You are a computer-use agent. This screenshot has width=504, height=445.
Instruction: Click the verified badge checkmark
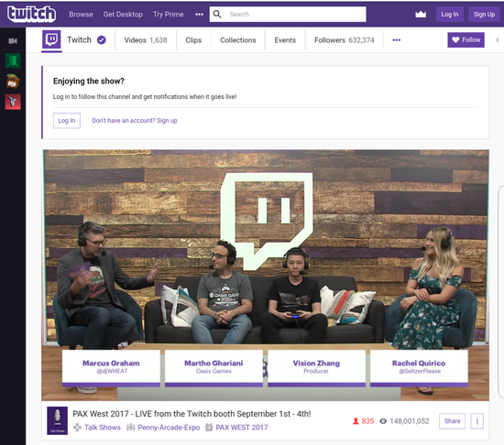click(102, 40)
